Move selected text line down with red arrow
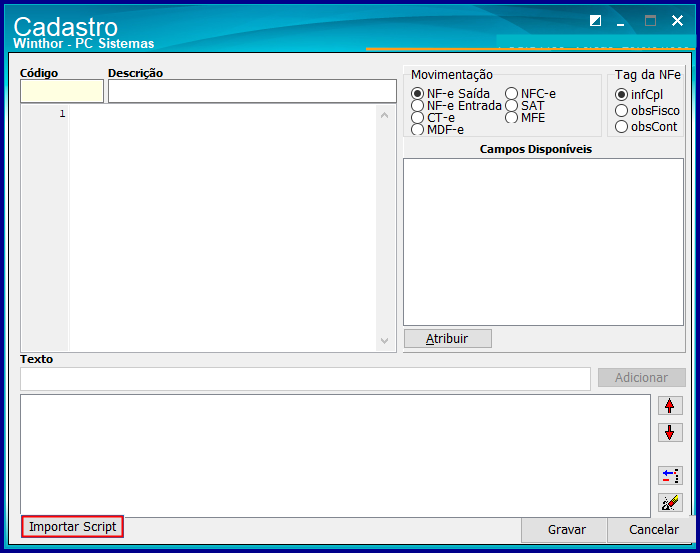This screenshot has height=553, width=700. pos(670,432)
